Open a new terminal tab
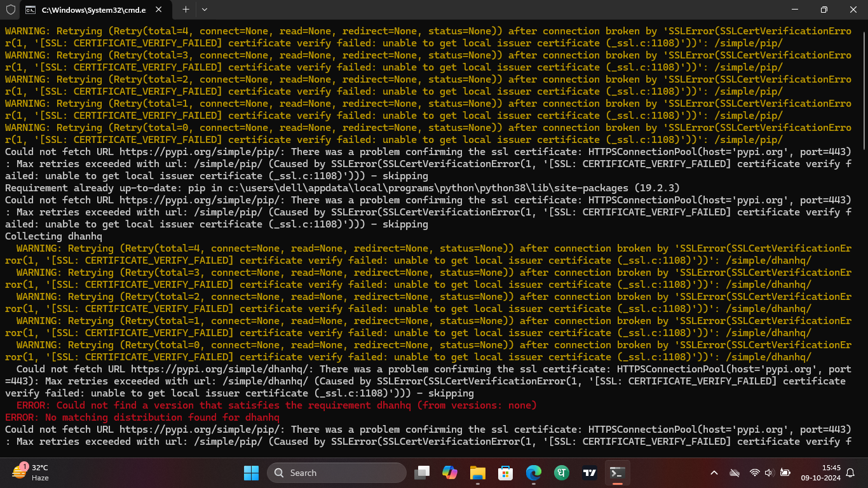Image resolution: width=868 pixels, height=488 pixels. pyautogui.click(x=186, y=10)
